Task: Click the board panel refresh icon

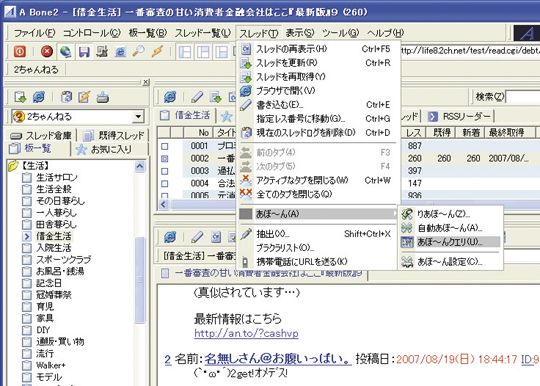Action: (39, 97)
